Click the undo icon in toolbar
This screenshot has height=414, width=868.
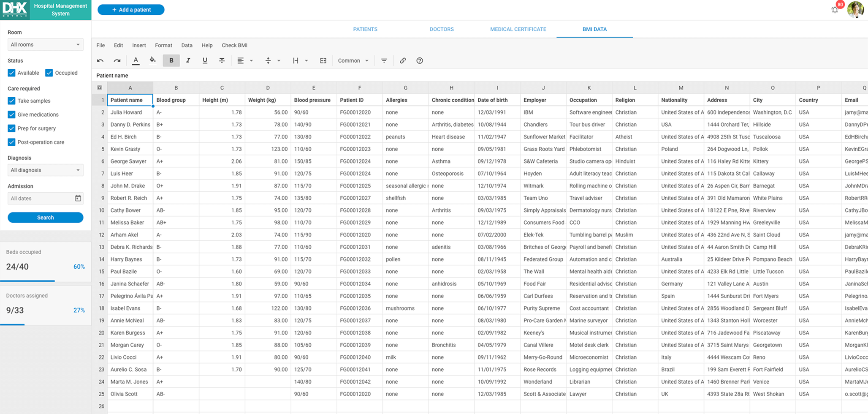point(100,60)
